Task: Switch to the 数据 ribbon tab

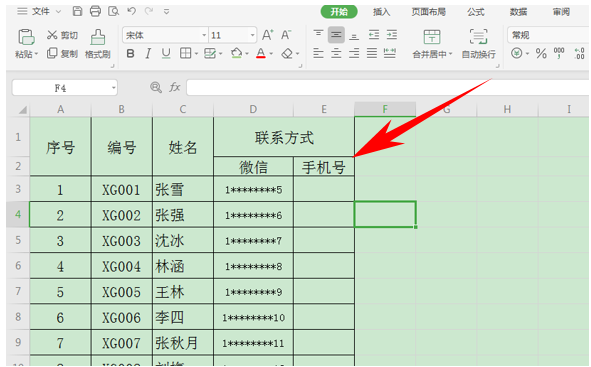Action: (518, 12)
